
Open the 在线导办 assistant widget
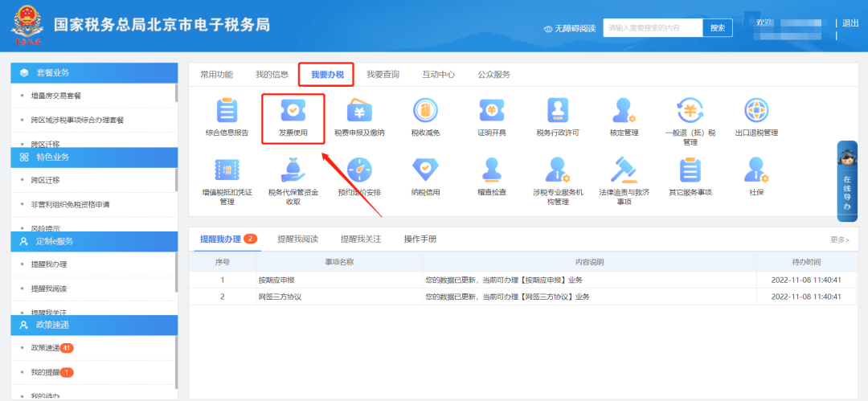[x=848, y=181]
